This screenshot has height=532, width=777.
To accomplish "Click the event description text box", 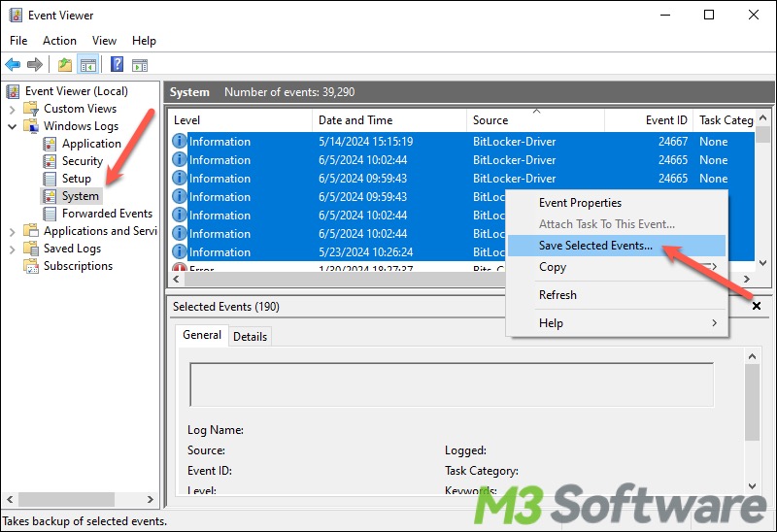I will click(x=452, y=384).
